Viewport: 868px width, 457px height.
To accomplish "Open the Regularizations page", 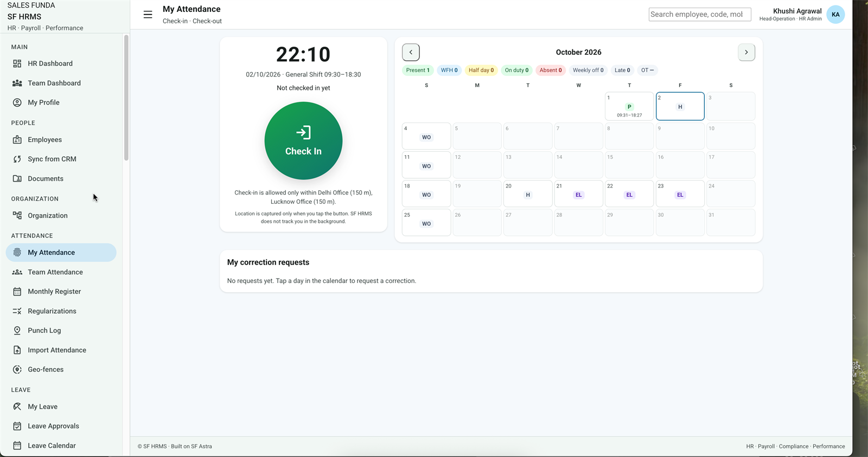I will [61, 311].
